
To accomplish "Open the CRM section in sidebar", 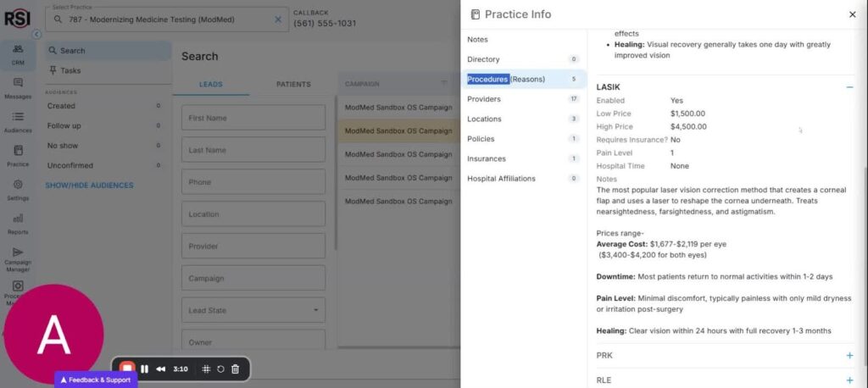I will pos(18,53).
